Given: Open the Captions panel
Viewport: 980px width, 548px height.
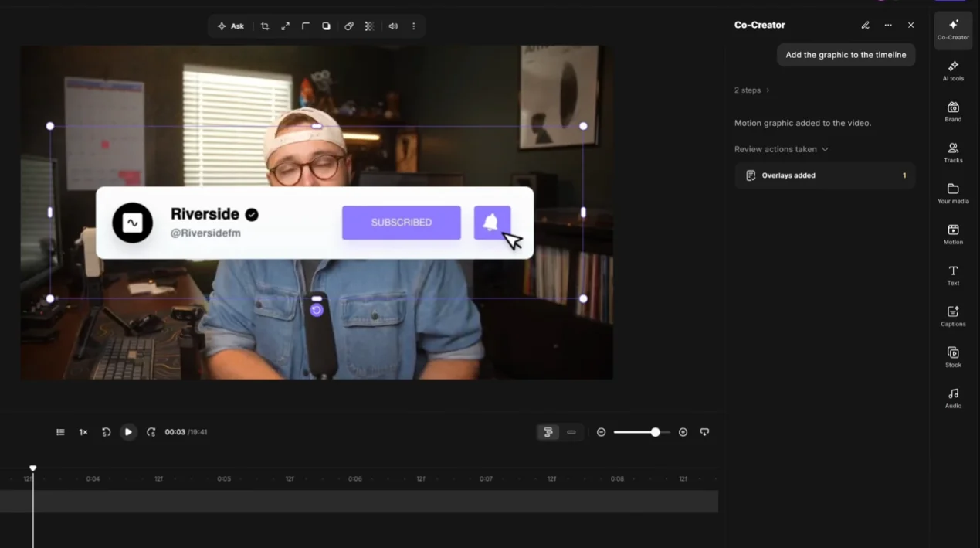Looking at the screenshot, I should coord(953,317).
